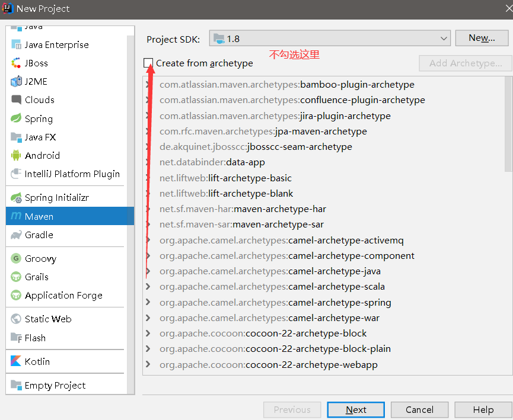Enable Create from archetype checkbox
The width and height of the screenshot is (513, 420).
tap(148, 63)
